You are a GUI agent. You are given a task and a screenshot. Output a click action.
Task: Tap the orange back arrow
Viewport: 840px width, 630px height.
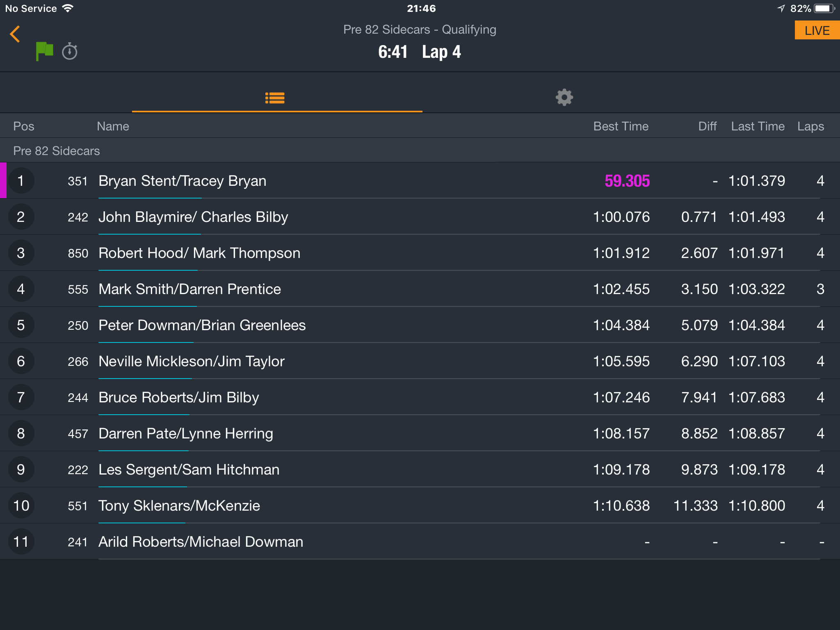click(15, 34)
